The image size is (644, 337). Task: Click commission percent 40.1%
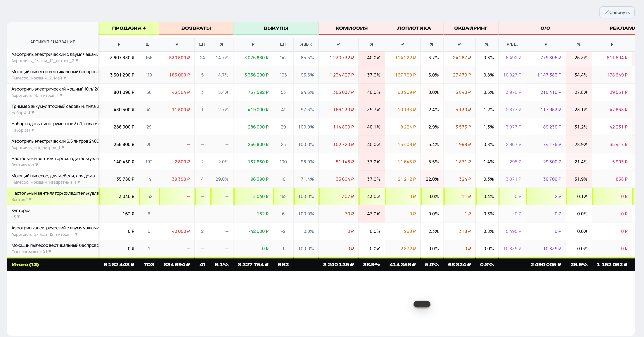click(373, 127)
